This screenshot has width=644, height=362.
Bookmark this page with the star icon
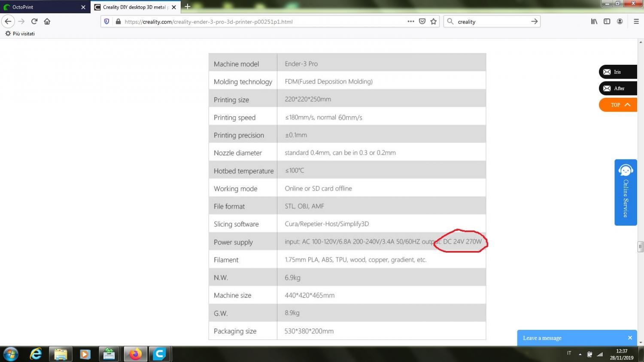tap(434, 21)
